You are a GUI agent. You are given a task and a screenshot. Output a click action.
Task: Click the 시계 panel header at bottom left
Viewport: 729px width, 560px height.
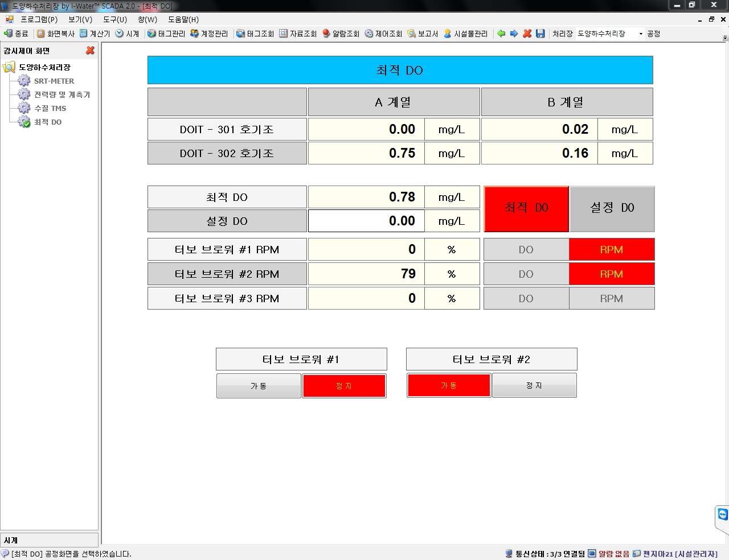tap(49, 540)
